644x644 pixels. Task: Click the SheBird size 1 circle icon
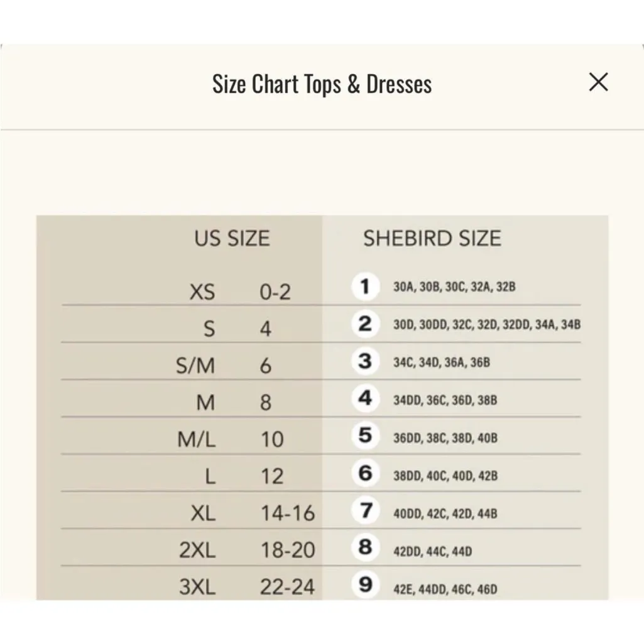[365, 287]
